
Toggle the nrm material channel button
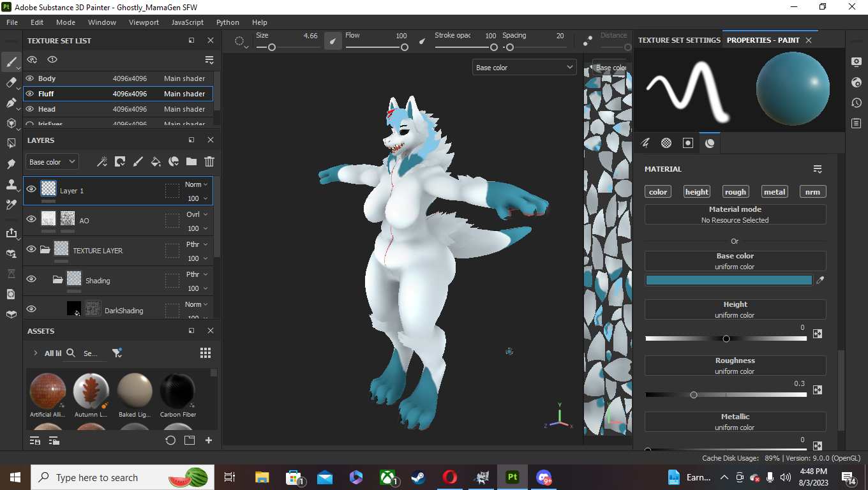click(813, 192)
